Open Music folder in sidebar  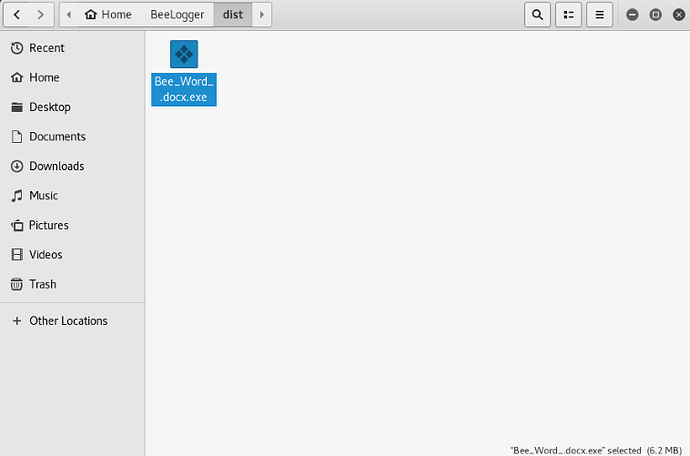(x=43, y=195)
